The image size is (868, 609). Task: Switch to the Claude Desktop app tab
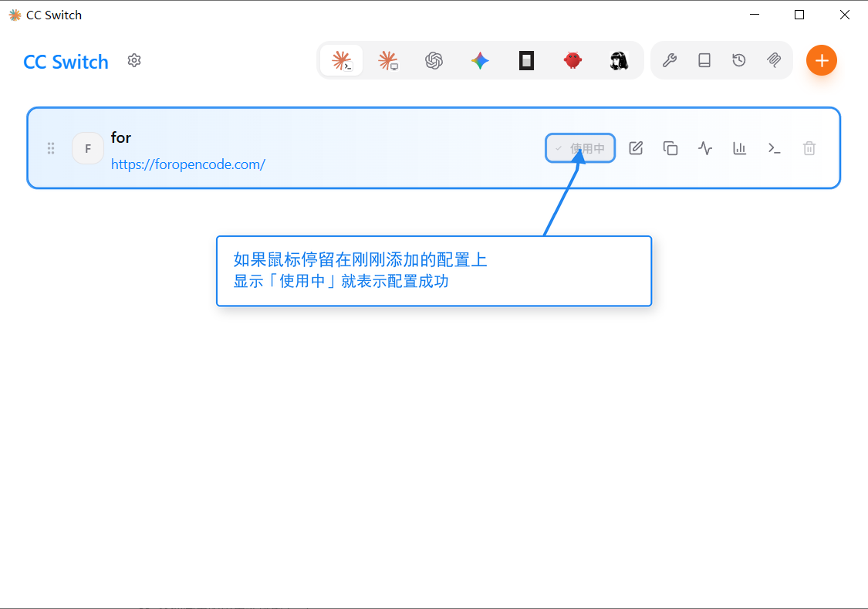(388, 60)
